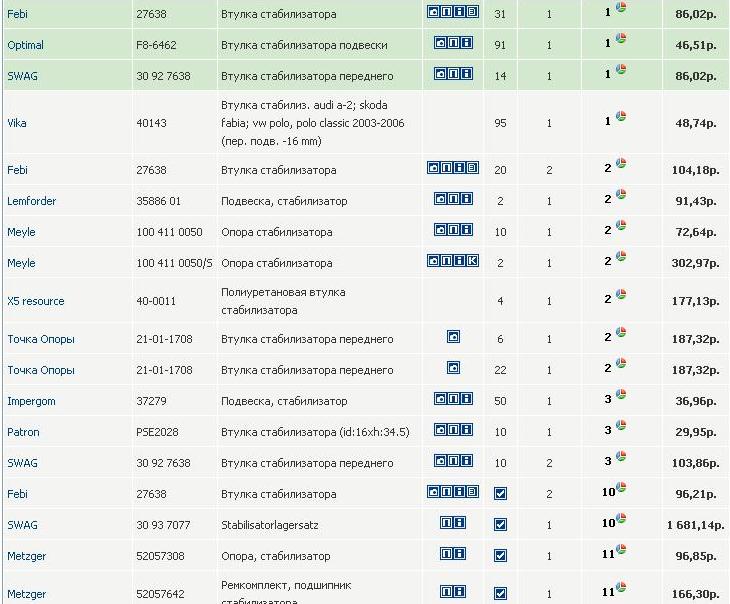Viewport: 730px width, 604px height.
Task: Click the price 91,43р.
Action: pyautogui.click(x=696, y=201)
